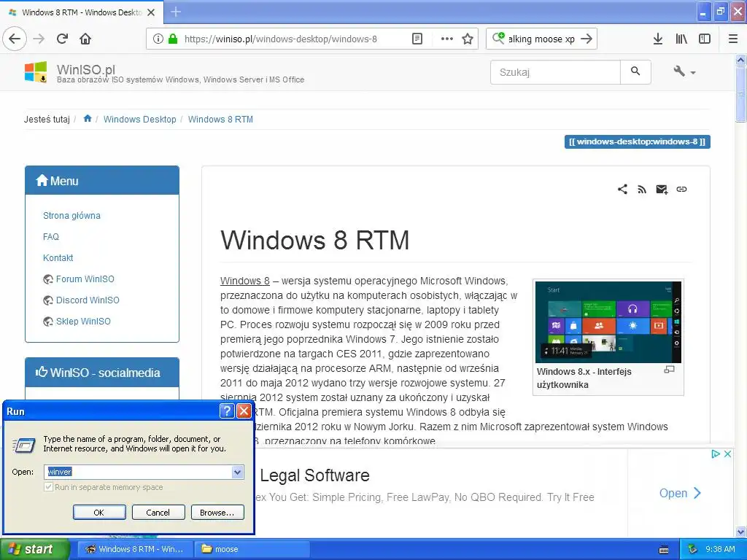
Task: Submit search with the go arrow
Action: [587, 39]
